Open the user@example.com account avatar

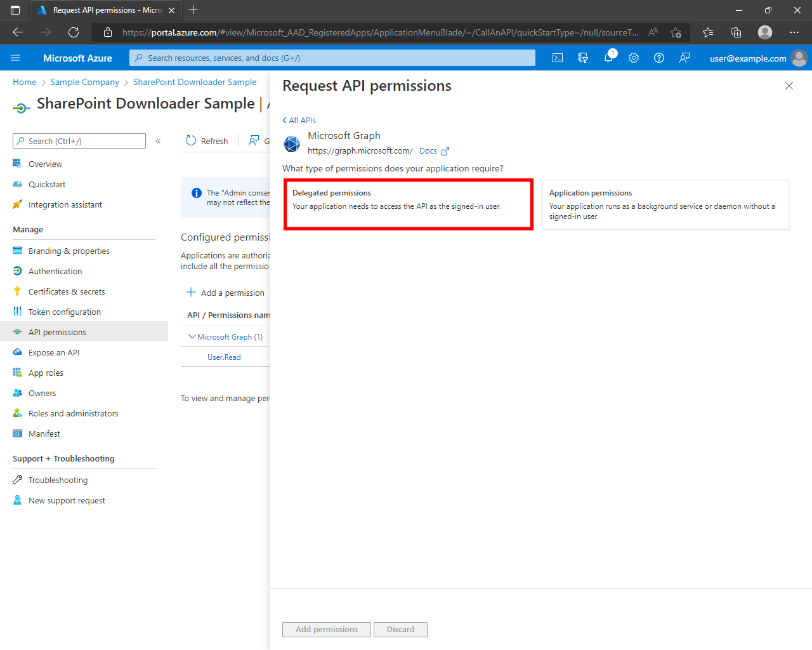click(799, 58)
